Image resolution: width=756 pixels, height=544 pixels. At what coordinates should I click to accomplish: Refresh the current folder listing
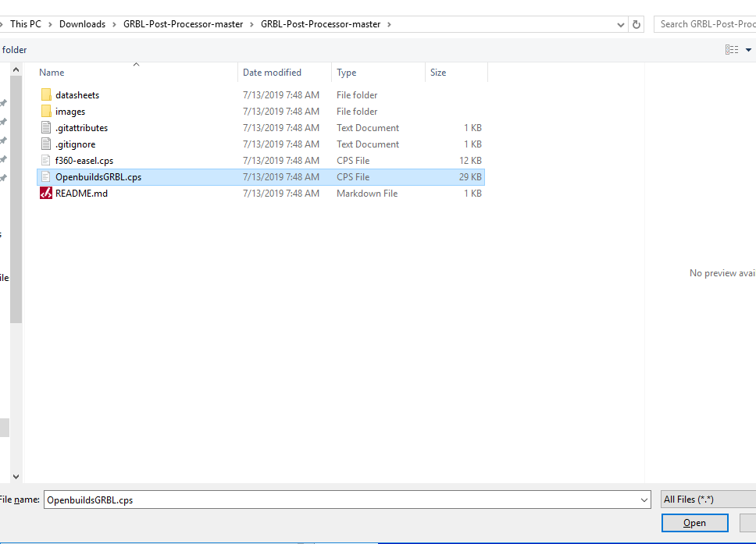click(x=637, y=24)
